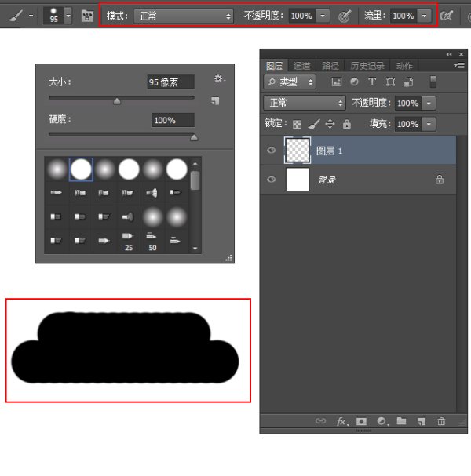Viewport: 471px width, 476px height.
Task: Pick the round fan brush tip preset
Action: click(152, 192)
